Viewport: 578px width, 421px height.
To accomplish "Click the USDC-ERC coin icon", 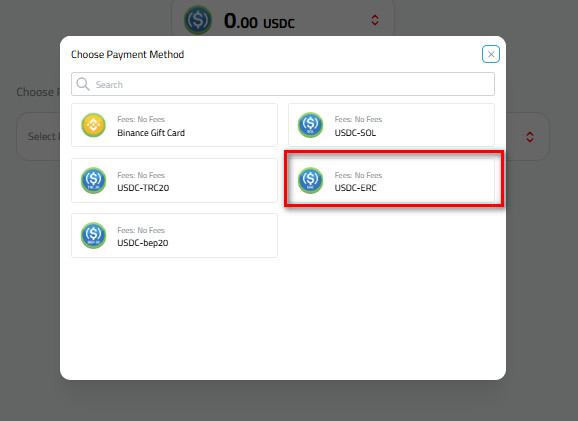I will (x=310, y=180).
